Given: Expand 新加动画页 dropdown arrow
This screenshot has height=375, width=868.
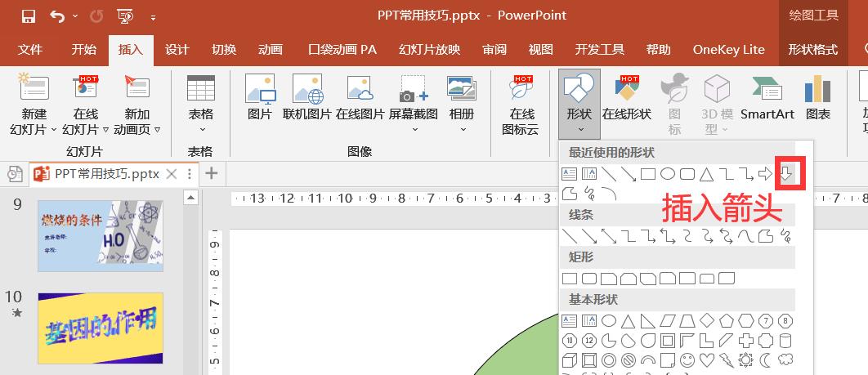Looking at the screenshot, I should [157, 130].
